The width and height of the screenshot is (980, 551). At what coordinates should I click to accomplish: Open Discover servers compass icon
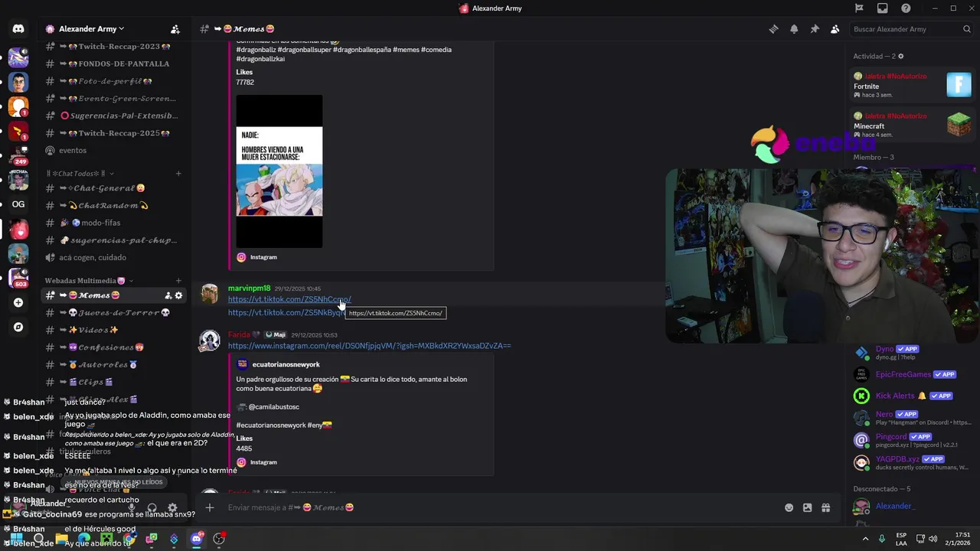(x=18, y=327)
